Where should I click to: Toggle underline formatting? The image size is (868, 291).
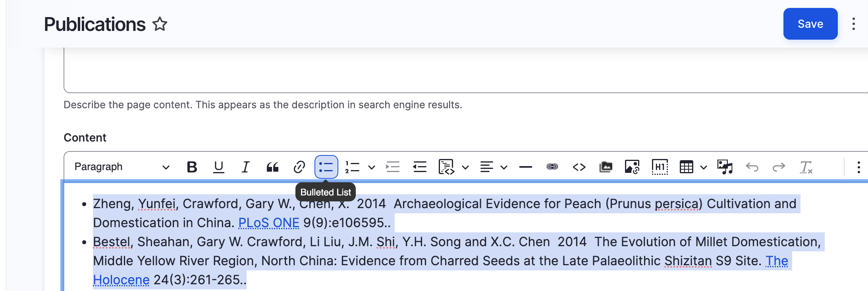pos(218,167)
